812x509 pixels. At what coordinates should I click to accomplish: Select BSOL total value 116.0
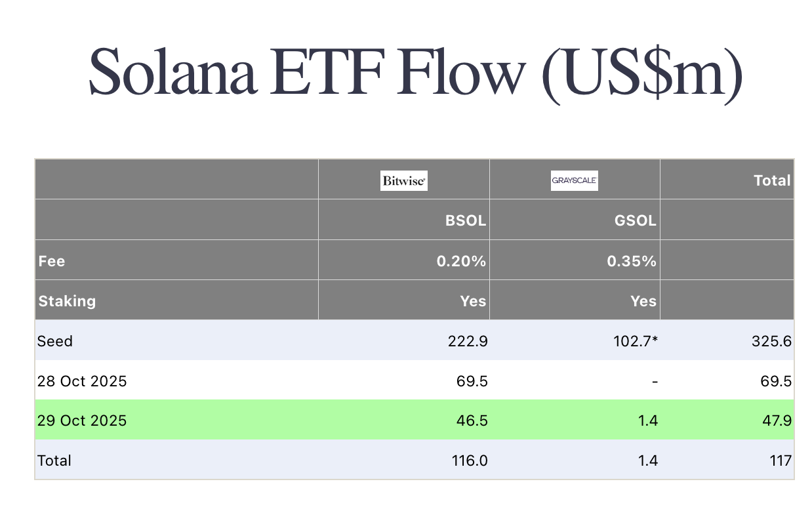(x=469, y=460)
